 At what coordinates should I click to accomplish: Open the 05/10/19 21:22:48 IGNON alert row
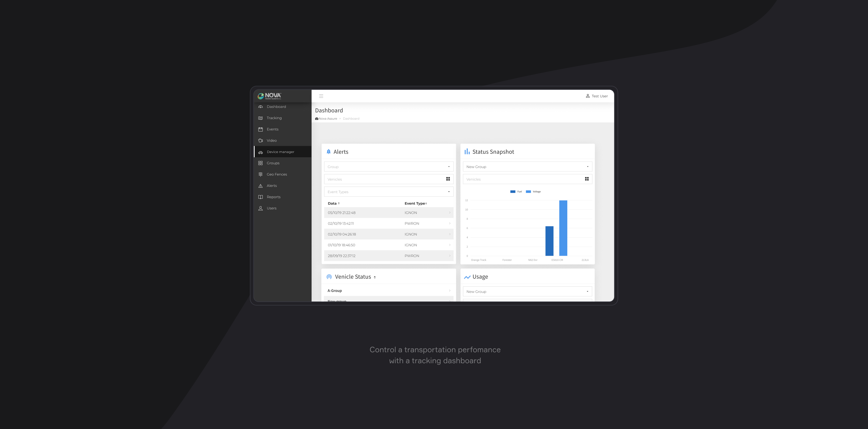(388, 213)
